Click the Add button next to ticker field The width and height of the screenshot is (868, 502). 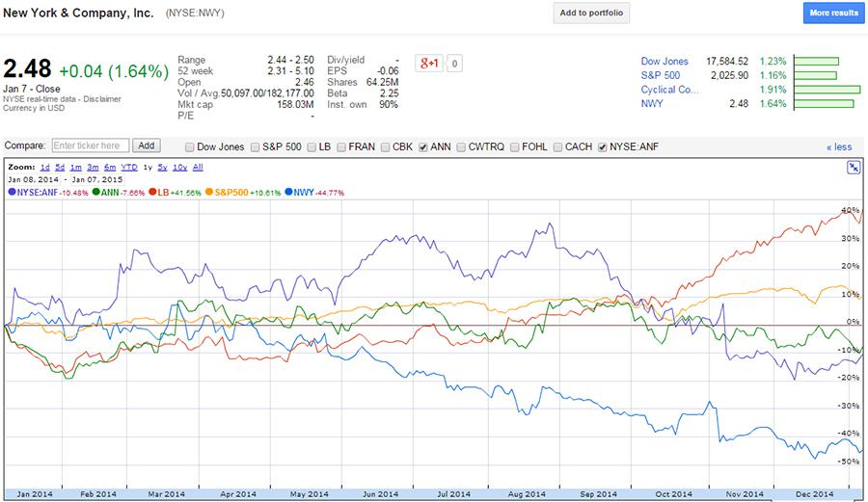(147, 145)
